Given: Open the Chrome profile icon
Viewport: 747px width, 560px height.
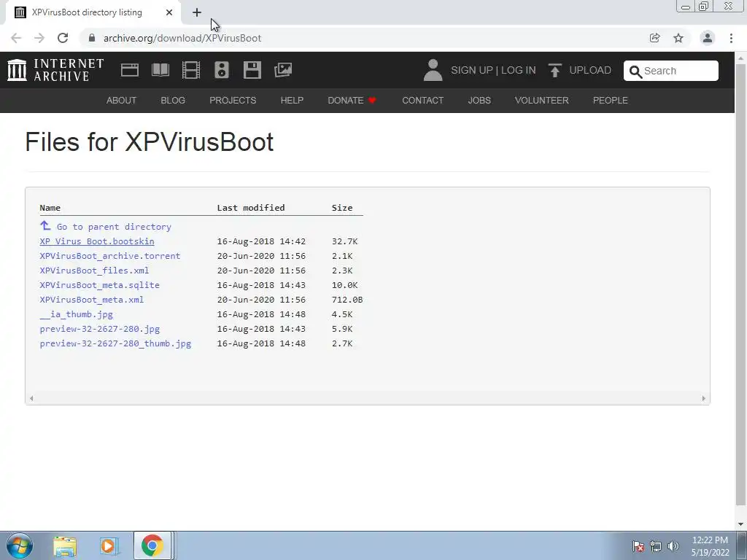Looking at the screenshot, I should [708, 38].
